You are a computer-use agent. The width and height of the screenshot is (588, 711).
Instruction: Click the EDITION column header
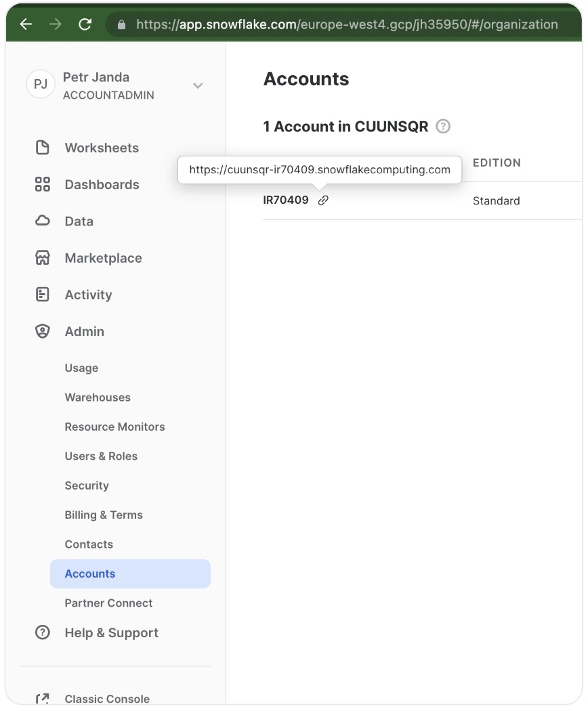(497, 163)
